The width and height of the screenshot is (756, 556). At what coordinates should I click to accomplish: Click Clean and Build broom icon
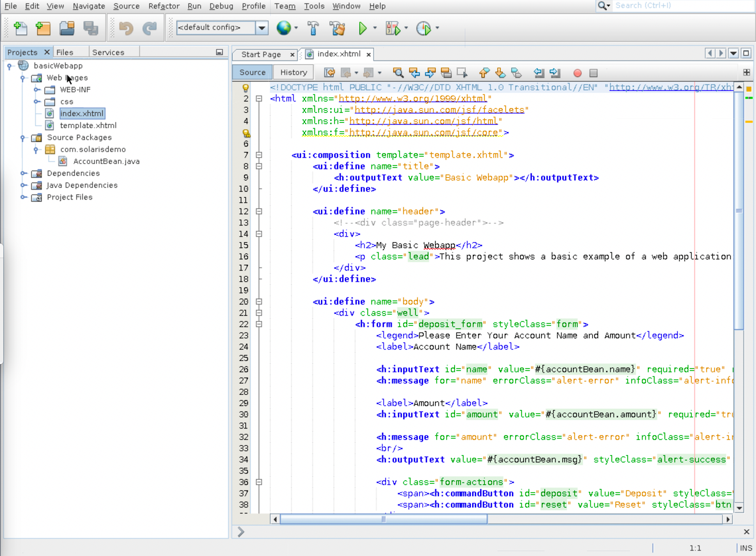[x=337, y=29]
